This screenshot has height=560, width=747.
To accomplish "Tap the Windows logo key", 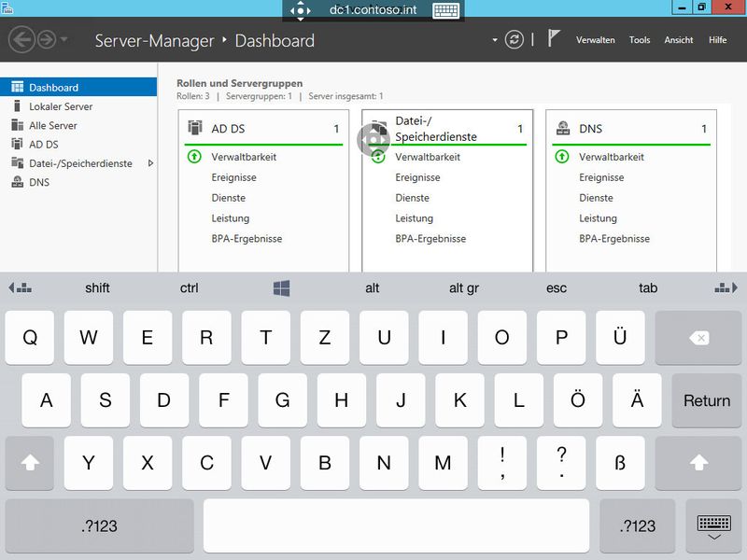I will pos(282,288).
